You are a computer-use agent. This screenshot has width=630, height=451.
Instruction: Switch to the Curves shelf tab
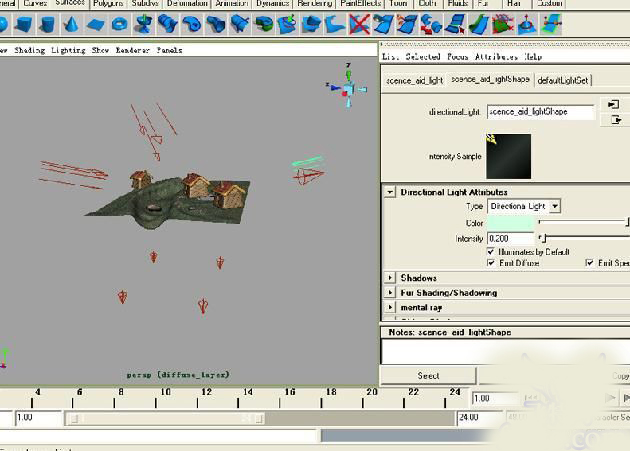click(35, 4)
